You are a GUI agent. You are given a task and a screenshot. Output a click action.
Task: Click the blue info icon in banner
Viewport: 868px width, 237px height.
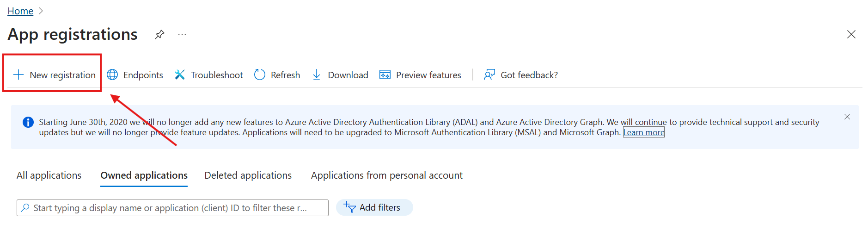click(28, 122)
